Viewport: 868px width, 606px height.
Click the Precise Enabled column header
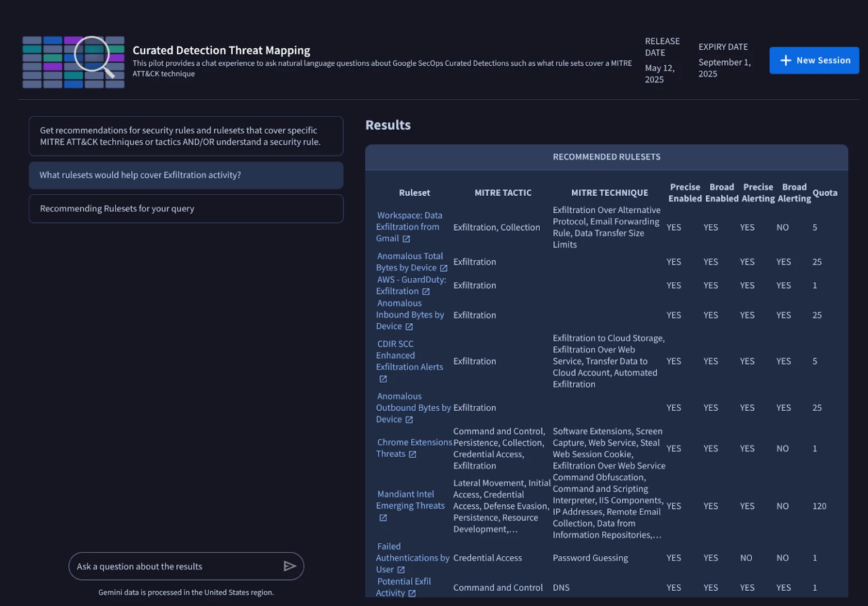click(685, 192)
